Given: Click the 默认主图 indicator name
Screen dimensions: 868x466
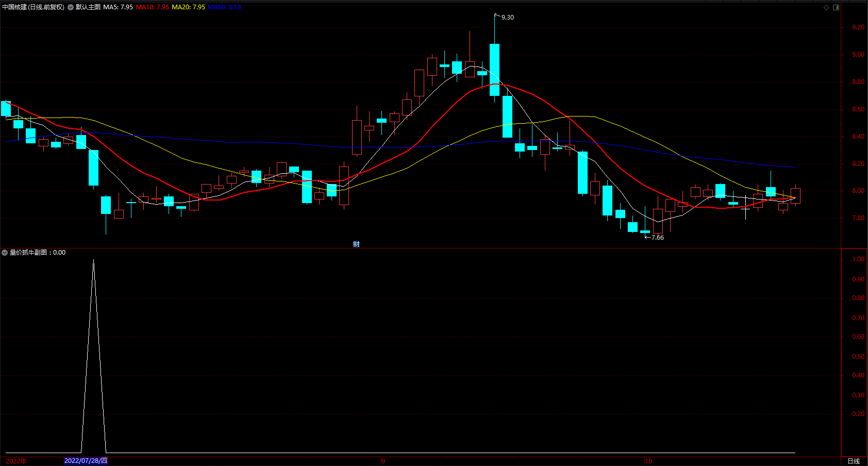Looking at the screenshot, I should coord(88,7).
